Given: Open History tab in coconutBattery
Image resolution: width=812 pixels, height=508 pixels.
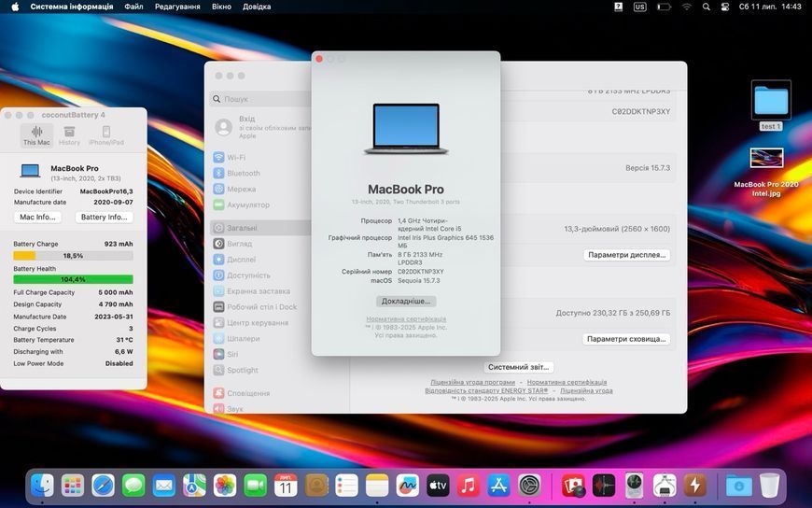Looking at the screenshot, I should pyautogui.click(x=69, y=135).
